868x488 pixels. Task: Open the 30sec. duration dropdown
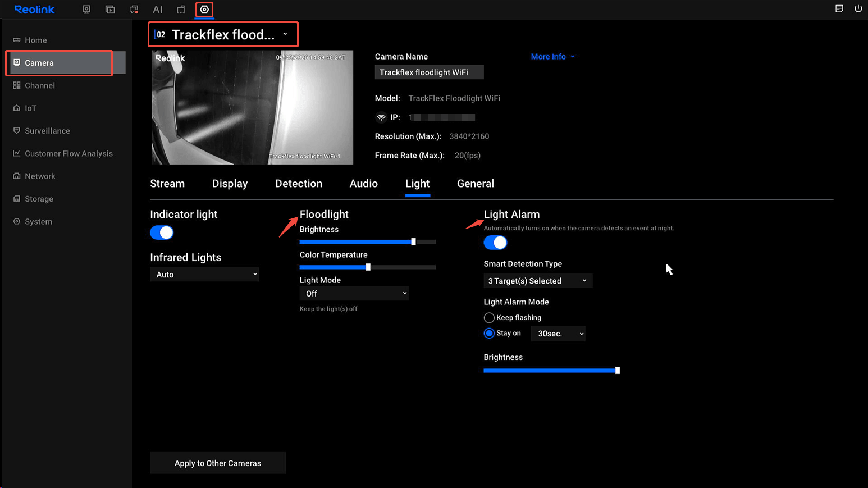[558, 334]
